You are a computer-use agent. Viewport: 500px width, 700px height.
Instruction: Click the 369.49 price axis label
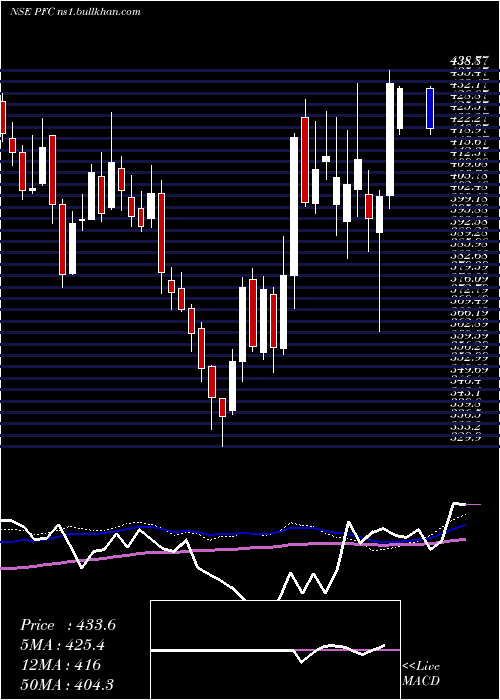[x=469, y=301]
